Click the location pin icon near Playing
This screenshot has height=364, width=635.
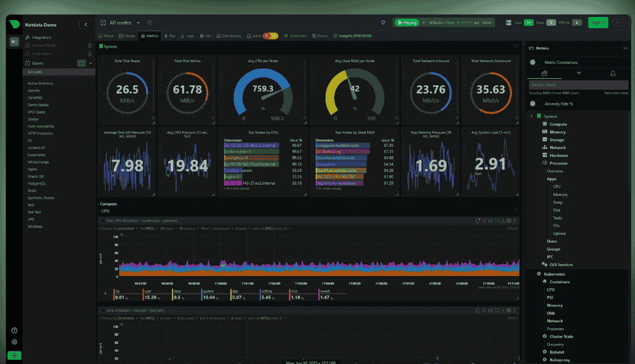[383, 23]
